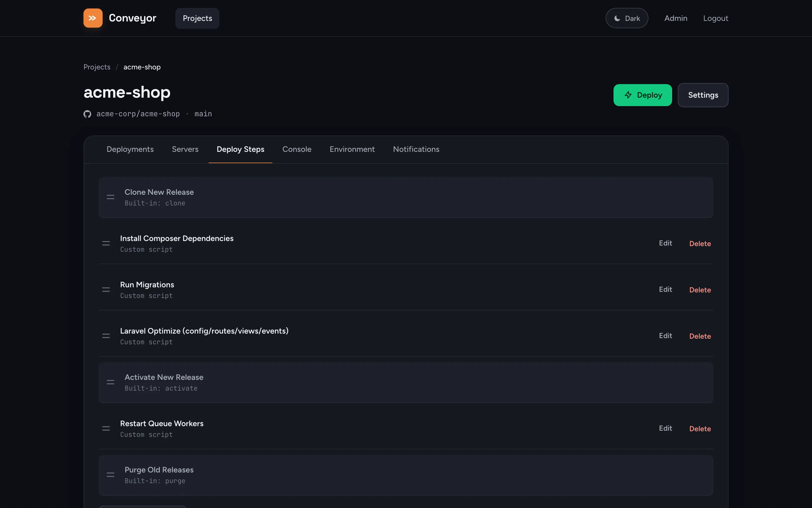Open project Settings
The width and height of the screenshot is (812, 508).
(x=703, y=95)
